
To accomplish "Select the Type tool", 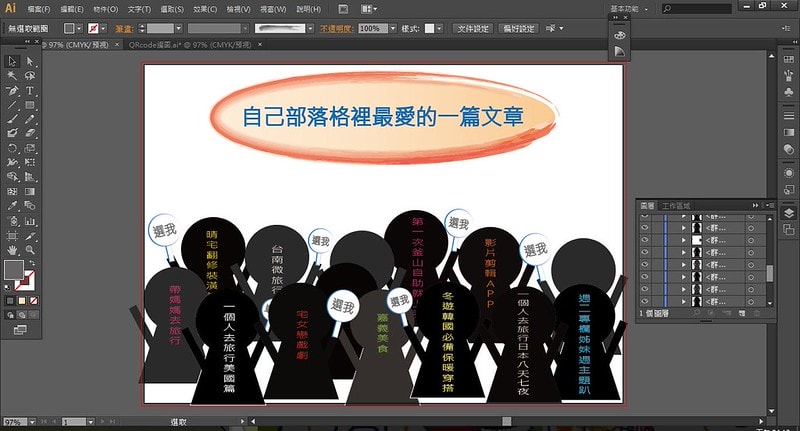I will click(30, 91).
